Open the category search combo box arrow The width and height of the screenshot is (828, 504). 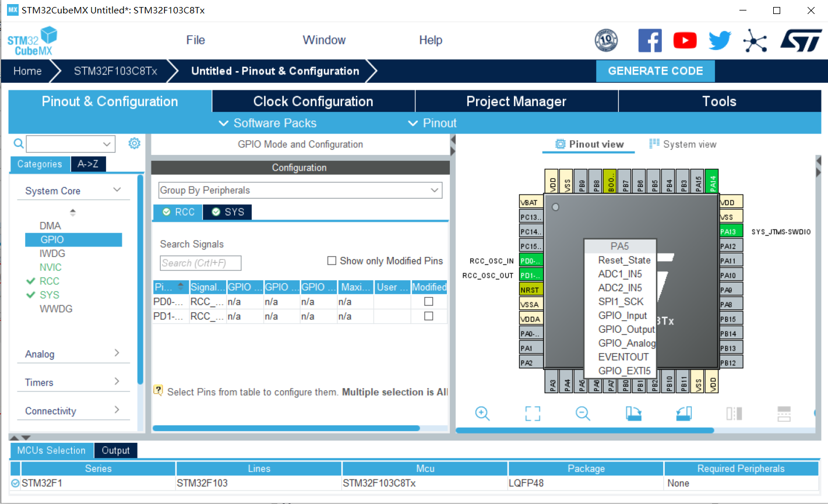pyautogui.click(x=107, y=144)
